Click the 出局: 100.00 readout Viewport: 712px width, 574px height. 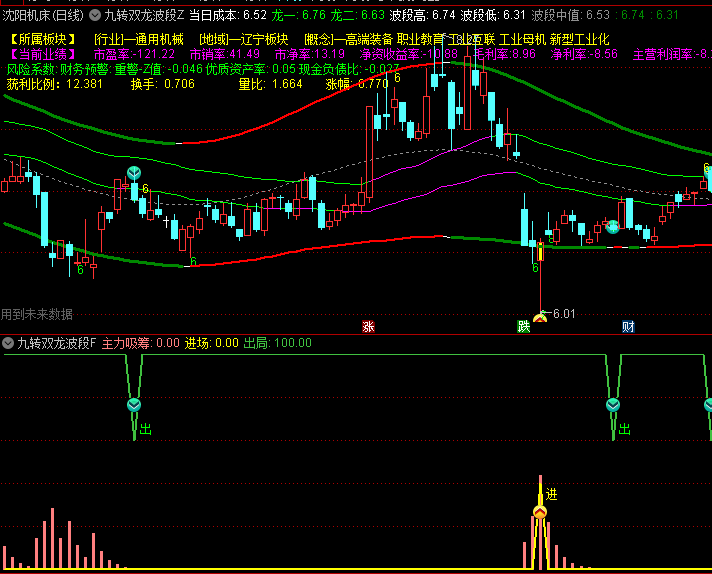pyautogui.click(x=277, y=343)
